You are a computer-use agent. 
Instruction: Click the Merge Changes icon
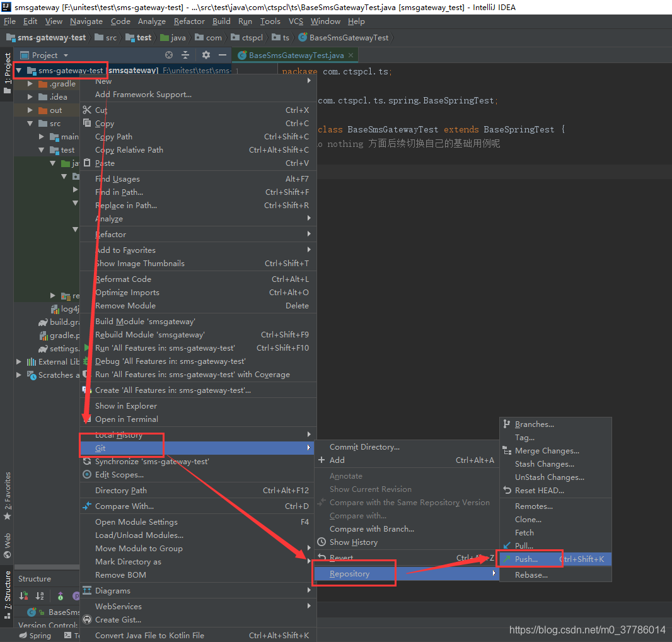pyautogui.click(x=507, y=450)
